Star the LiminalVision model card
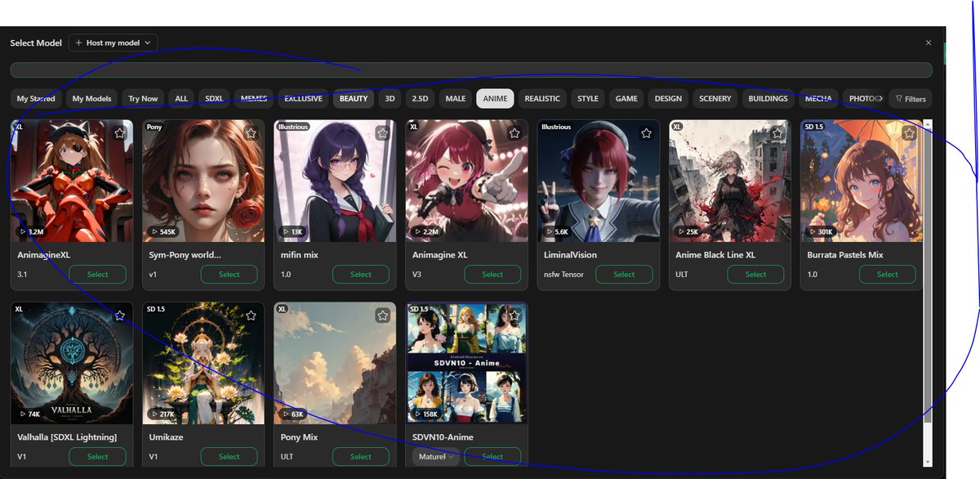Image resolution: width=980 pixels, height=479 pixels. pyautogui.click(x=646, y=133)
